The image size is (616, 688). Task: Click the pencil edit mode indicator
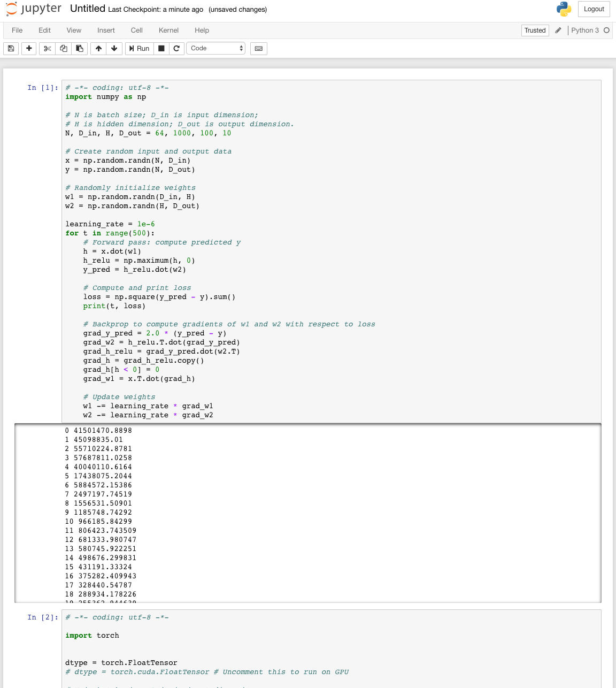pyautogui.click(x=558, y=30)
